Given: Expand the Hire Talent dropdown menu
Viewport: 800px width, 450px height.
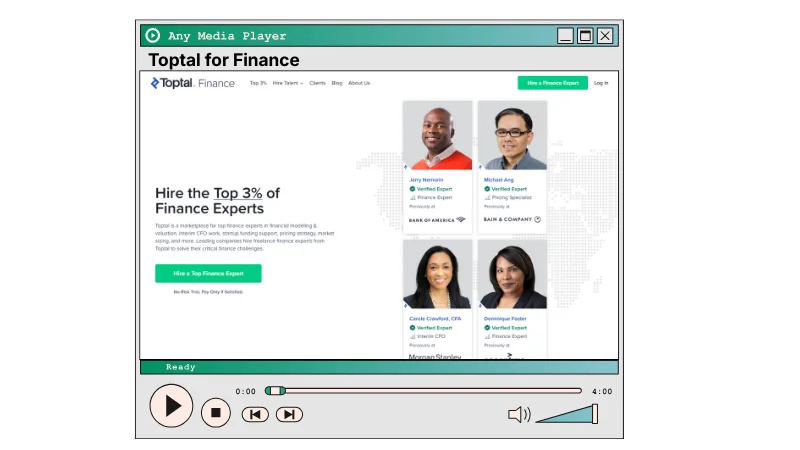Looking at the screenshot, I should click(x=288, y=83).
